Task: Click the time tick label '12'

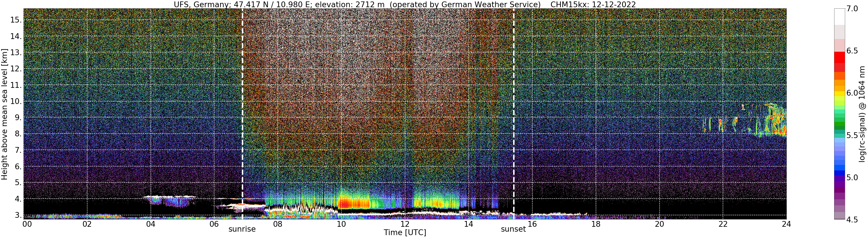Action: pyautogui.click(x=405, y=224)
